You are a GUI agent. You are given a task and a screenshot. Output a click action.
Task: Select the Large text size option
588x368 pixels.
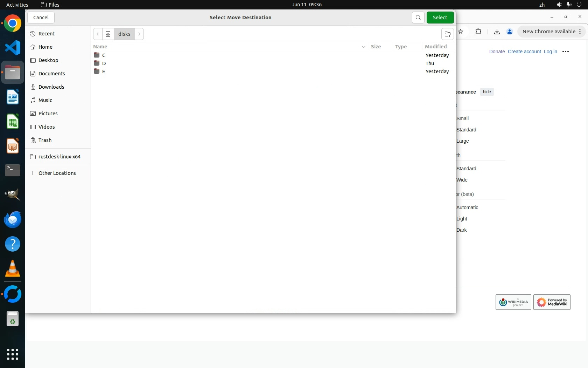coord(462,141)
